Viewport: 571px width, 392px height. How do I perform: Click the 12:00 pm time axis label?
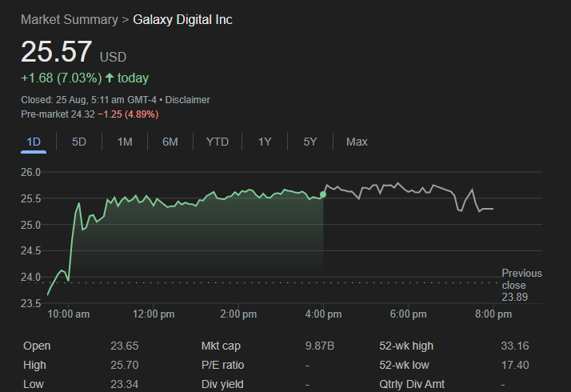pos(152,314)
